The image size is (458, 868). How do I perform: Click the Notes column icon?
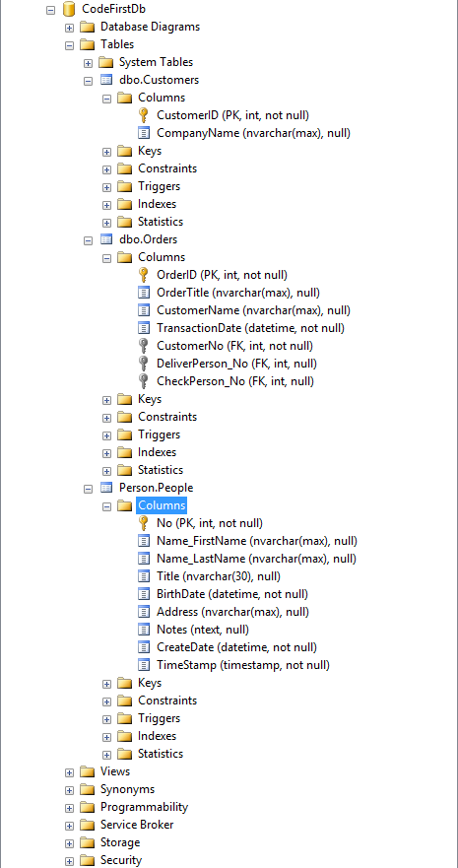(143, 630)
